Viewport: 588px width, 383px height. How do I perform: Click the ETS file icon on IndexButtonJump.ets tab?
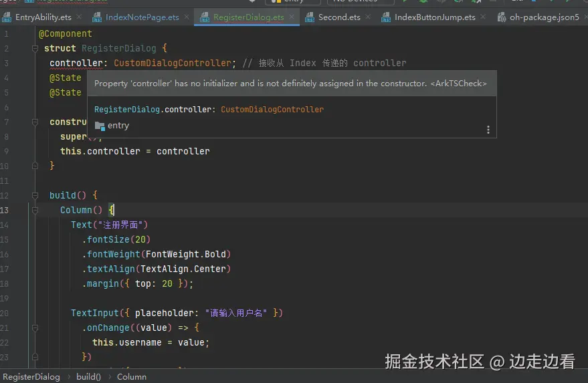point(386,17)
